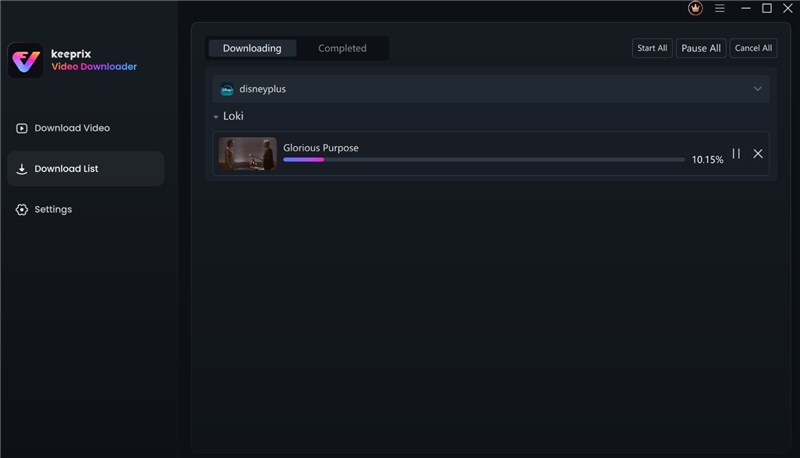Pause the Glorious Purpose download

(736, 154)
